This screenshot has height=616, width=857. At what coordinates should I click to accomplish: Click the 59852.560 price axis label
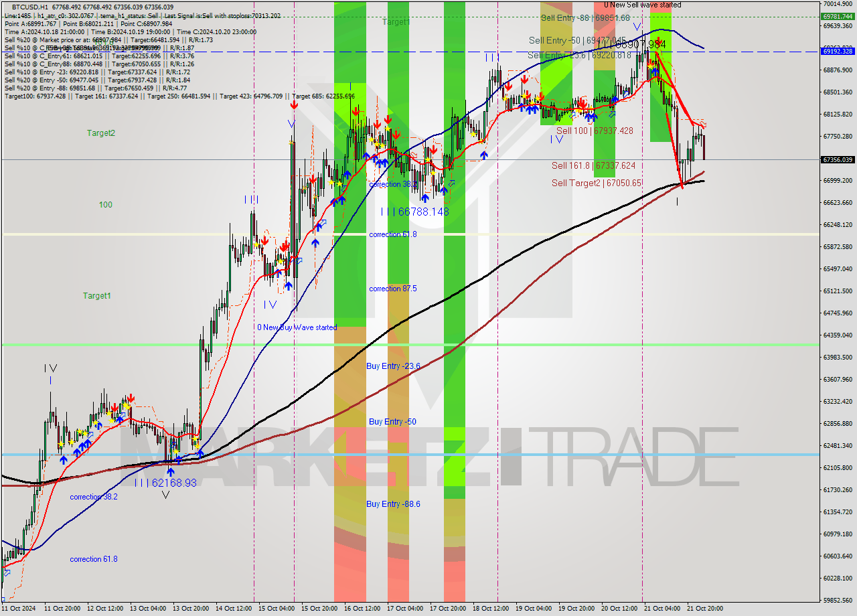tap(838, 600)
